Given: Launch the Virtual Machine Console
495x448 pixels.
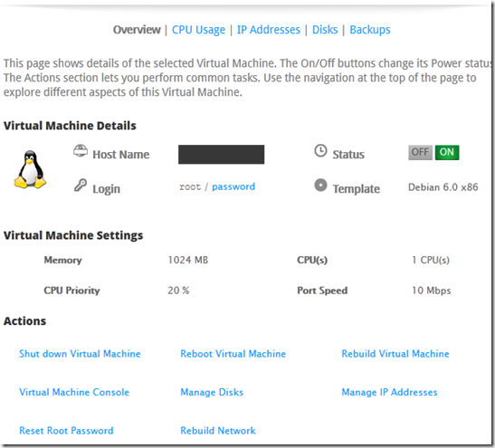Looking at the screenshot, I should point(74,392).
